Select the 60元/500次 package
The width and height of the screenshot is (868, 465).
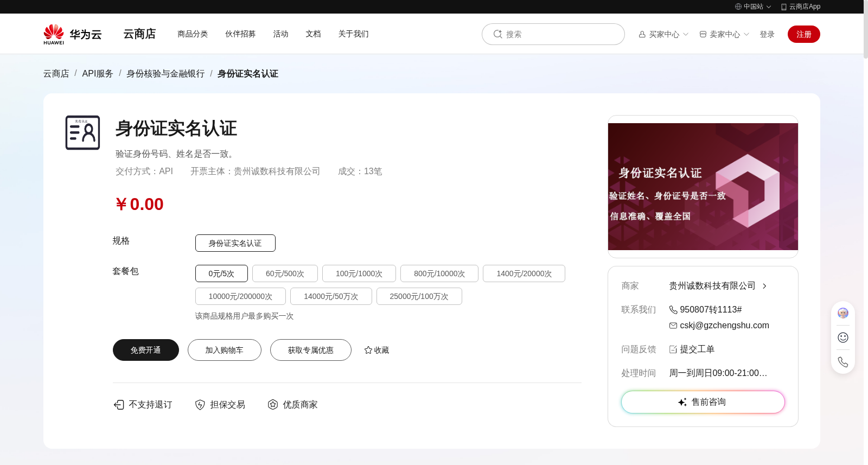click(x=285, y=273)
